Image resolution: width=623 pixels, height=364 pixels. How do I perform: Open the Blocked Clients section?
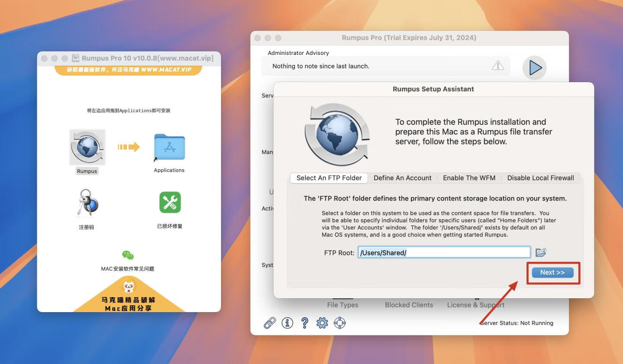click(x=409, y=305)
